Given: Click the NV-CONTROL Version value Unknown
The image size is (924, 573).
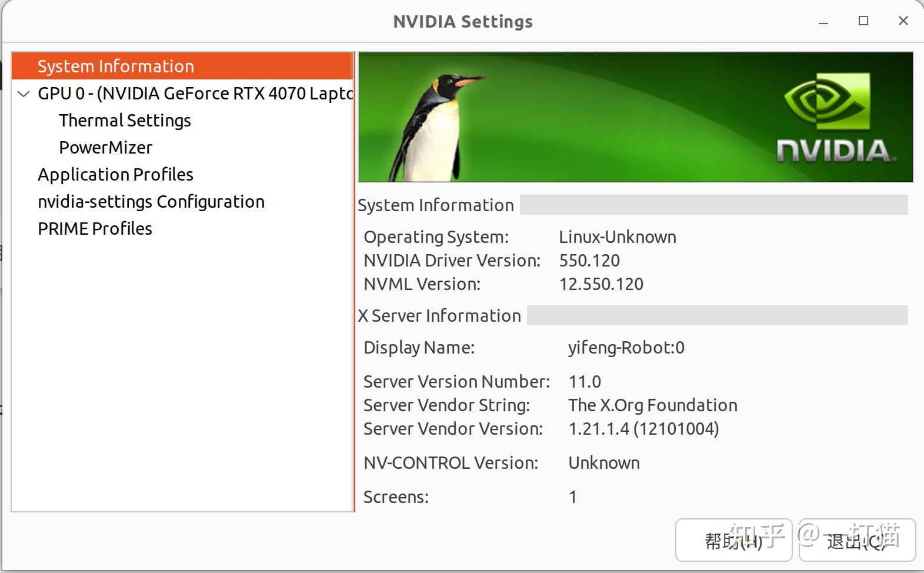Looking at the screenshot, I should pyautogui.click(x=604, y=463).
